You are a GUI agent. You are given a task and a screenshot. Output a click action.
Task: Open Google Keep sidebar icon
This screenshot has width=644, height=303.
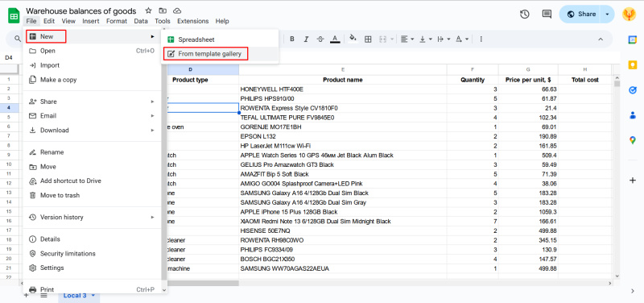tap(633, 64)
